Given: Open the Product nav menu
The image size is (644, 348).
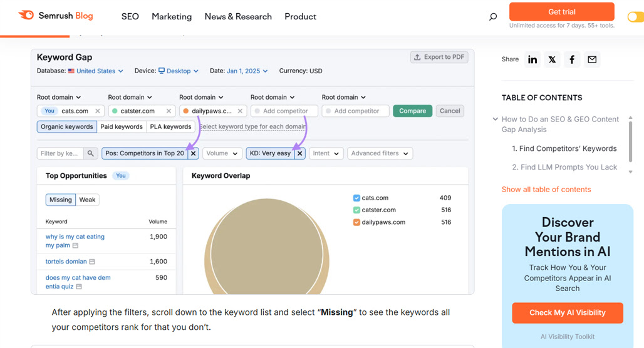Looking at the screenshot, I should tap(300, 16).
